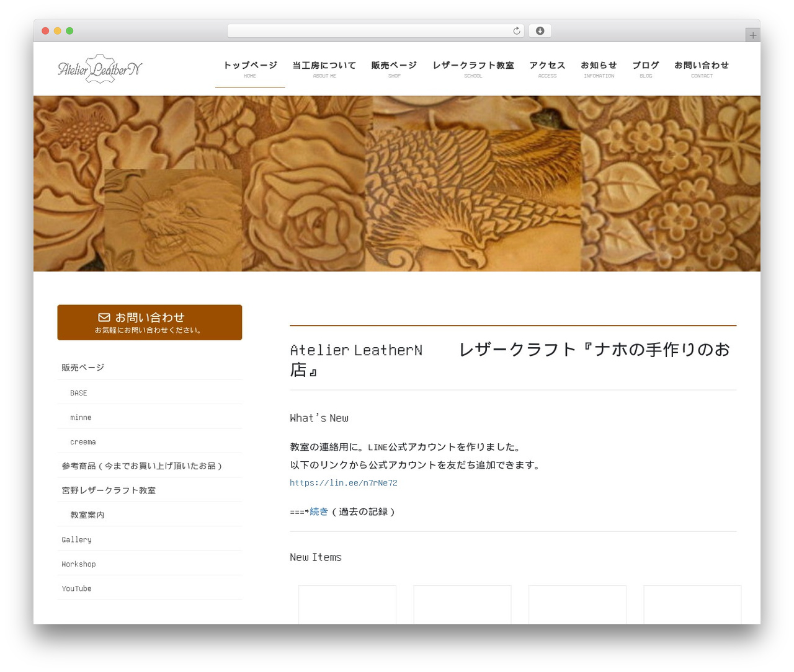This screenshot has height=672, width=794.
Task: Open レザークラフト教室 SCHOOL in the navigation
Action: click(x=473, y=69)
